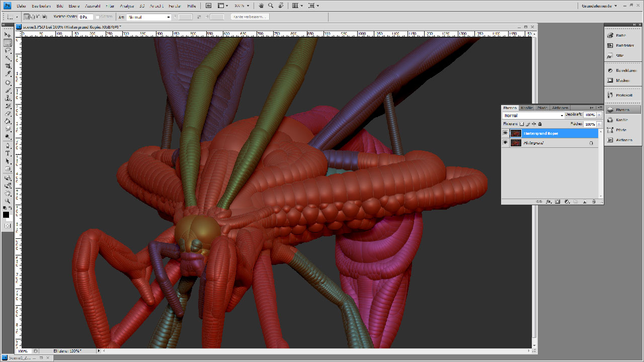Open the Filter menu
This screenshot has height=362, width=644.
[110, 6]
